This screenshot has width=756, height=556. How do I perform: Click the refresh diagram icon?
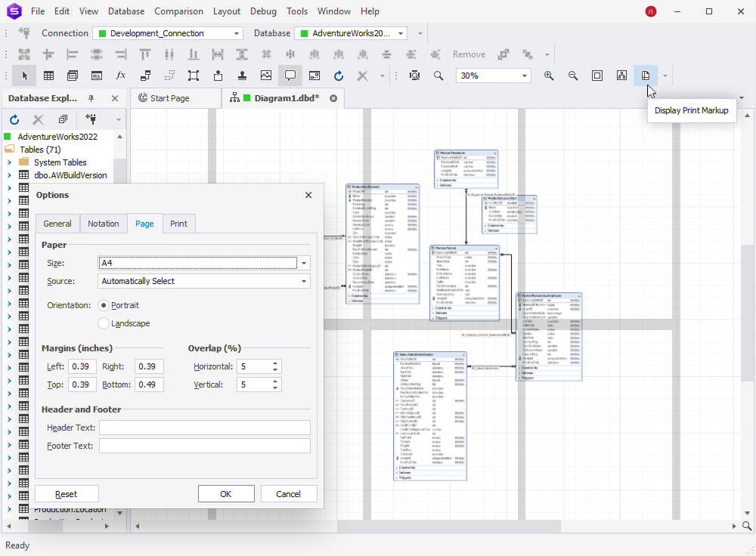(x=339, y=76)
